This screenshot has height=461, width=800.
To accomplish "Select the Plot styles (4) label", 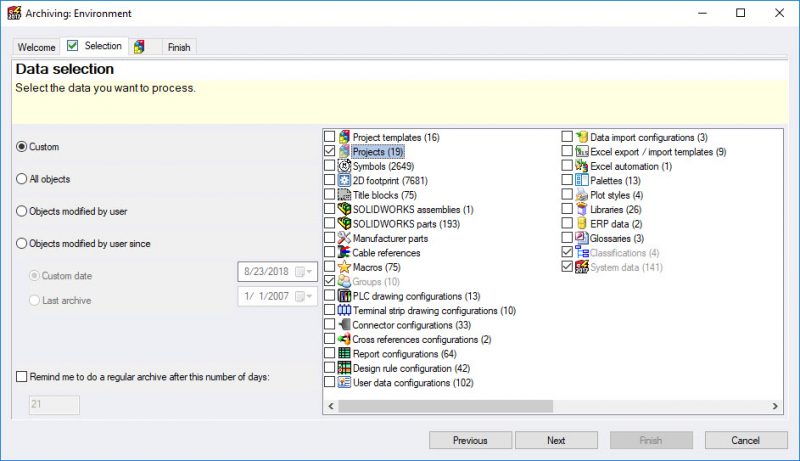I will click(x=616, y=195).
